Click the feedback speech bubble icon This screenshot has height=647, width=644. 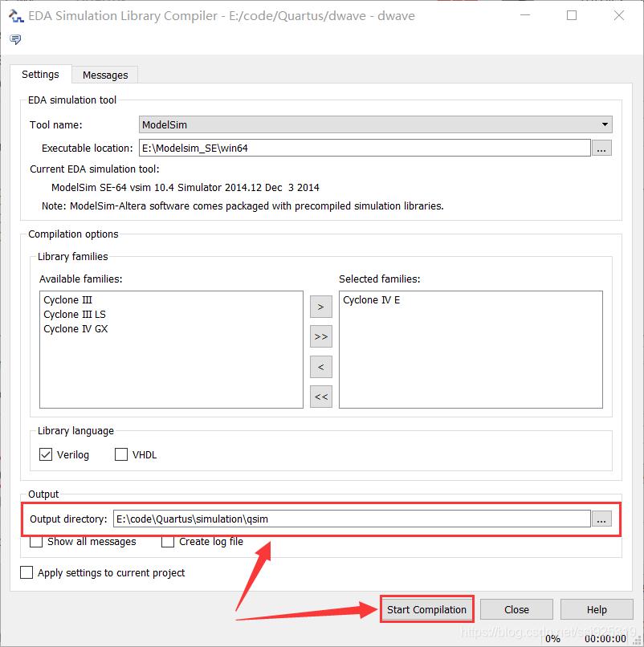[15, 39]
